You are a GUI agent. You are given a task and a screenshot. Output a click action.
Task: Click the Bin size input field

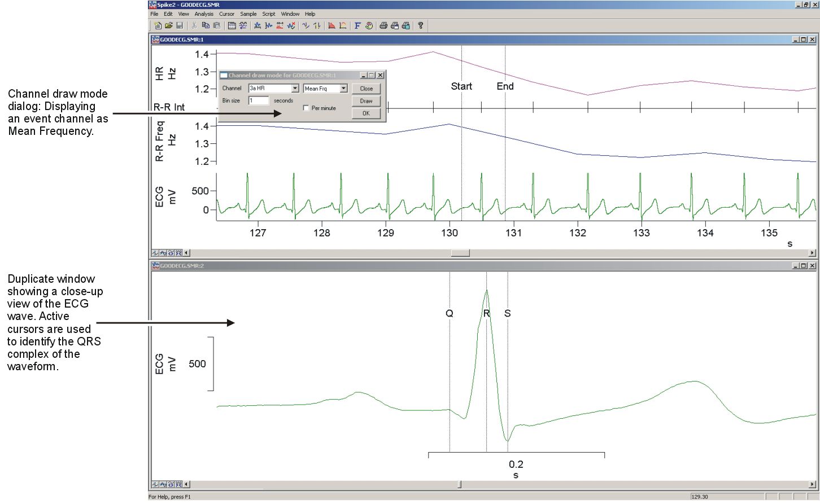(x=259, y=100)
